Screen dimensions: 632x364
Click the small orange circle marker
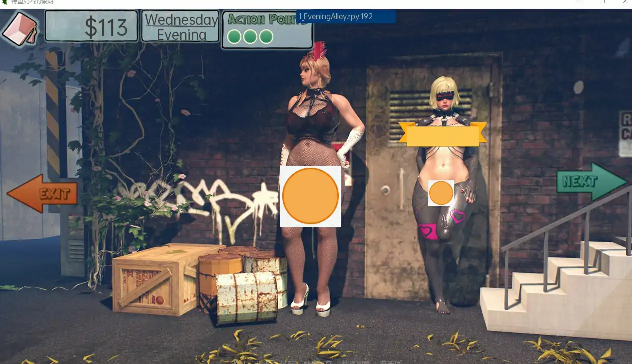coord(441,193)
